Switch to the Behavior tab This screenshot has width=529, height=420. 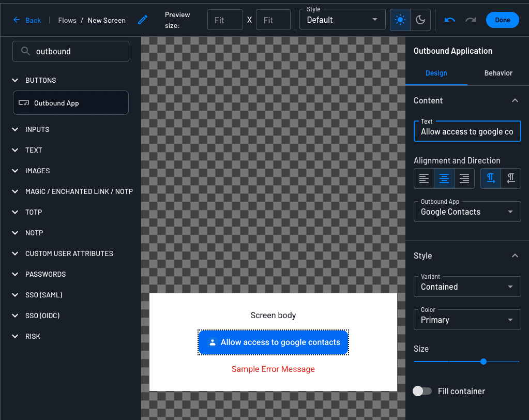coord(497,73)
